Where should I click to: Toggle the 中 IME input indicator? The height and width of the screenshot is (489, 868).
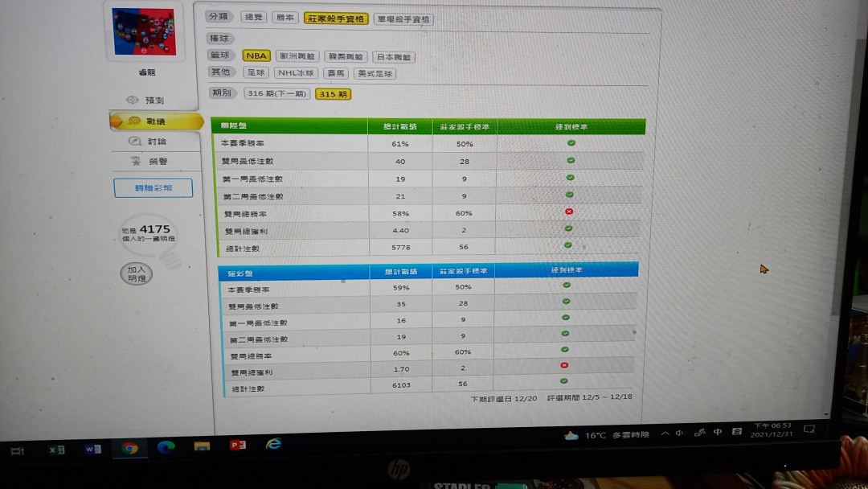click(x=718, y=432)
